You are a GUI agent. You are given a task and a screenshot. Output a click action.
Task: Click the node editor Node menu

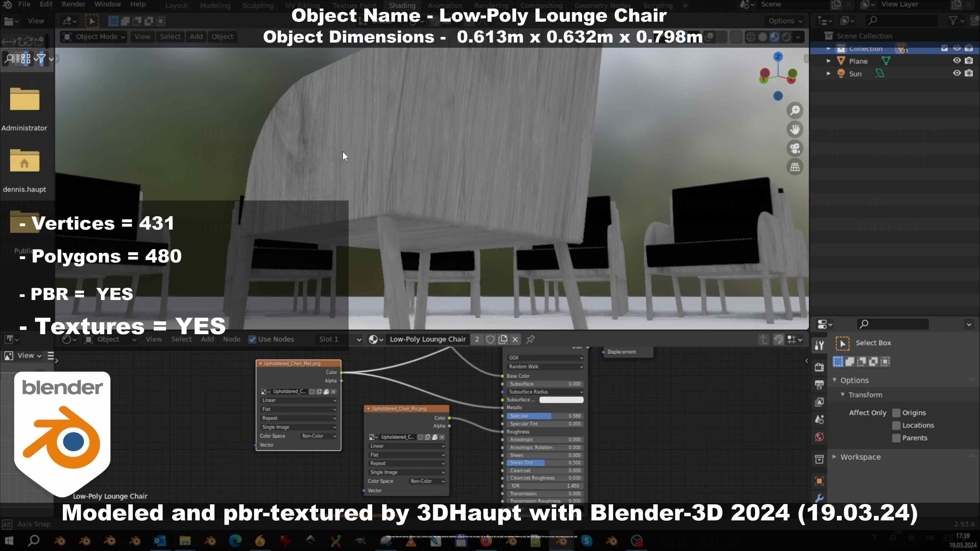tap(231, 340)
